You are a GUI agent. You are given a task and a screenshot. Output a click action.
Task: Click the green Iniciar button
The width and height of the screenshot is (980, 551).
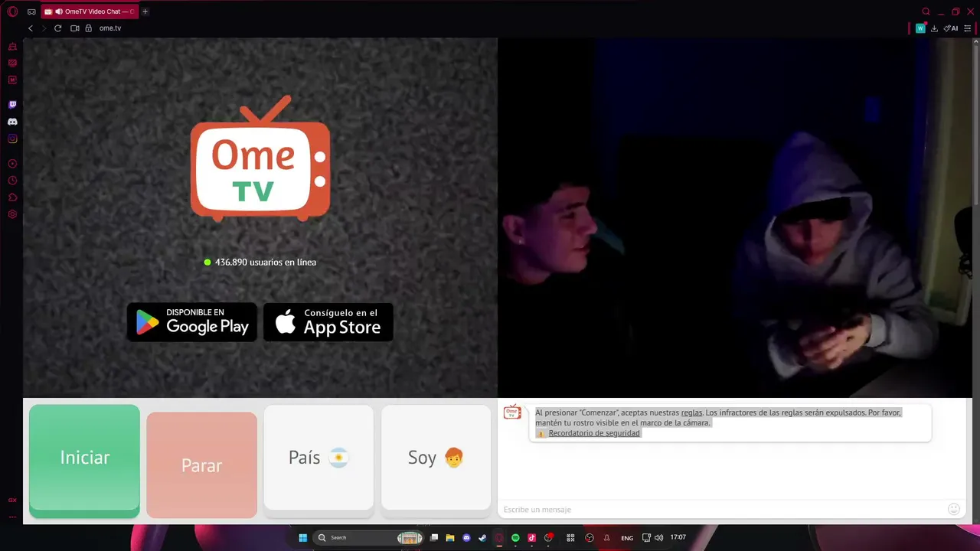click(x=84, y=461)
